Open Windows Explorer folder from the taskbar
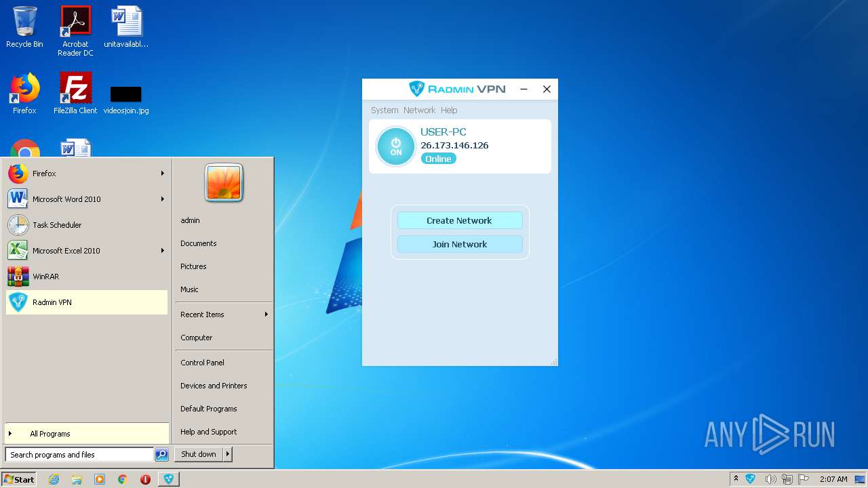Image resolution: width=868 pixels, height=488 pixels. 77,479
